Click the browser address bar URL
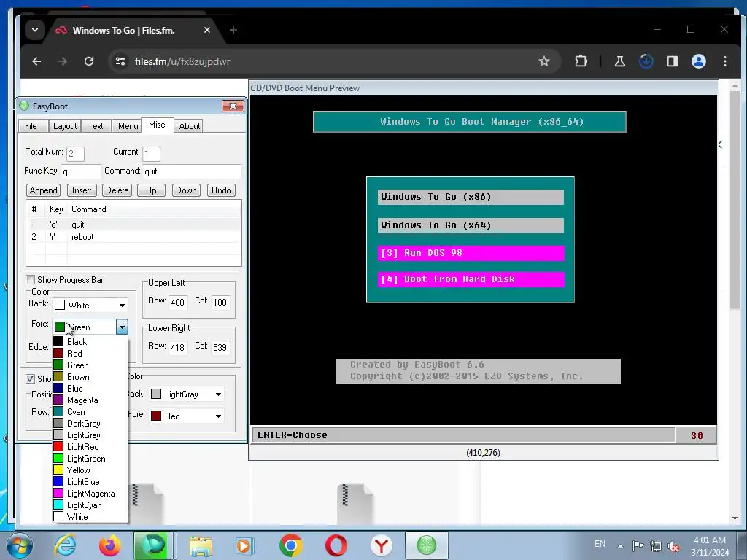 click(182, 61)
